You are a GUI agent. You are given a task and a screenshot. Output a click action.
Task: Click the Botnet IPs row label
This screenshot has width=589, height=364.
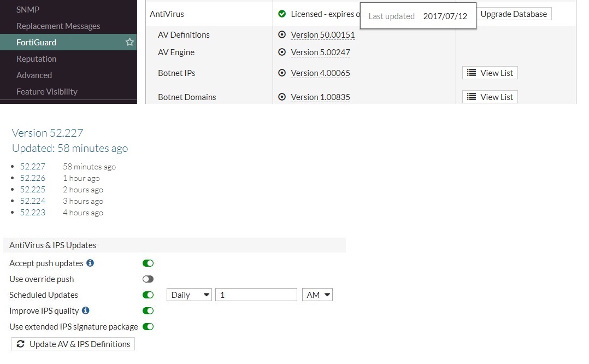click(176, 73)
